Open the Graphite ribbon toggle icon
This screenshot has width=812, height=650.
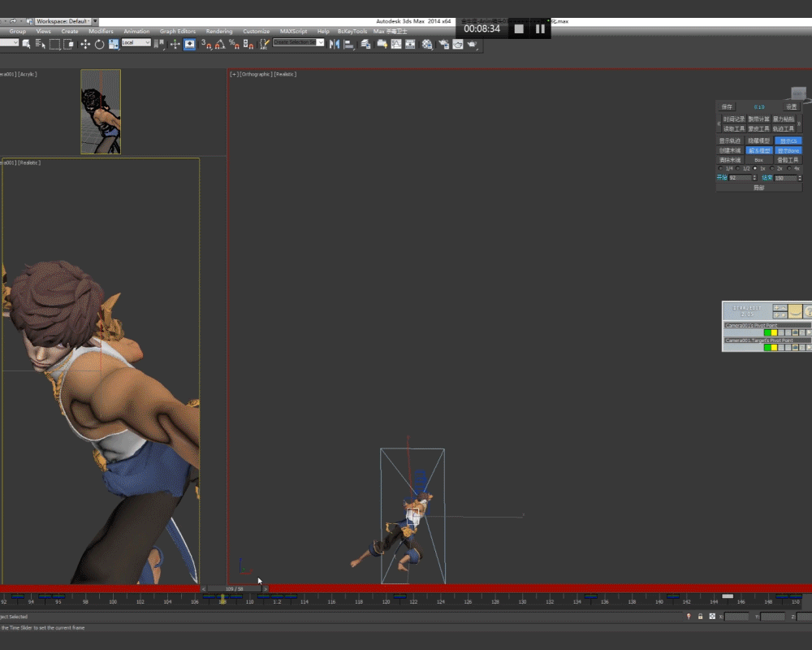382,44
